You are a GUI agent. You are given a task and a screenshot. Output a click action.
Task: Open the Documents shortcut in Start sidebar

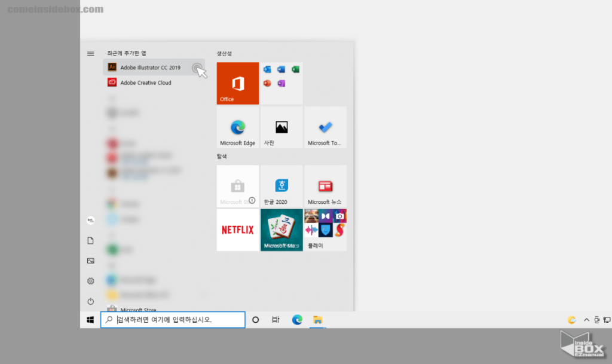coord(91,240)
